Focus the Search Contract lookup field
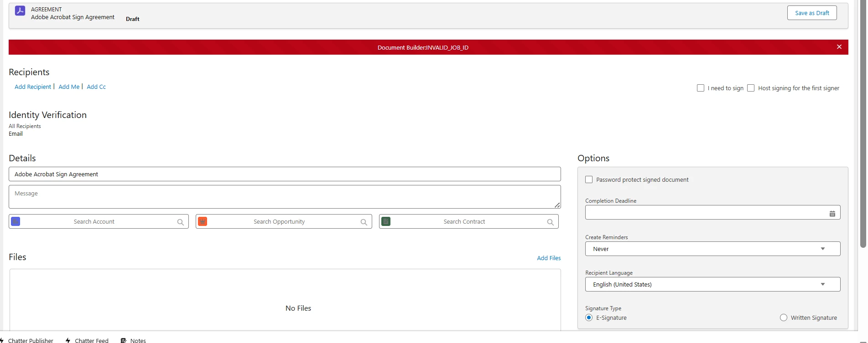The height and width of the screenshot is (343, 868). point(468,221)
